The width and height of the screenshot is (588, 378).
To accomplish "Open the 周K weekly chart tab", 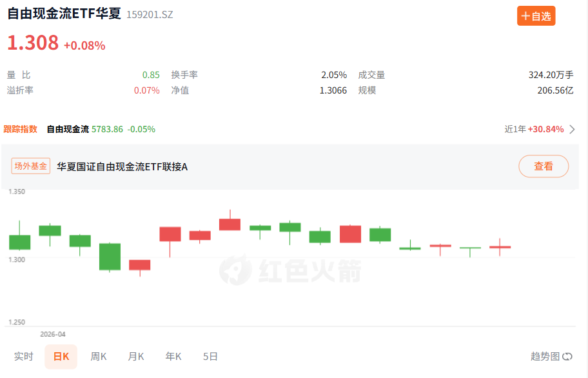I will click(99, 356).
